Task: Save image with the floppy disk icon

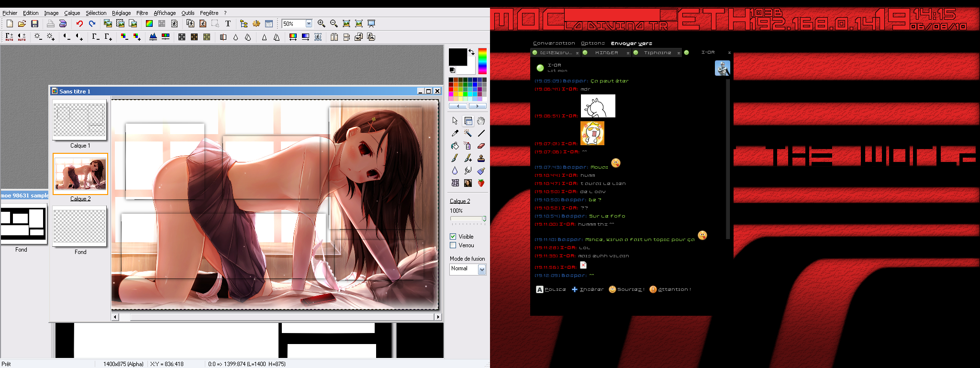Action: pos(34,23)
